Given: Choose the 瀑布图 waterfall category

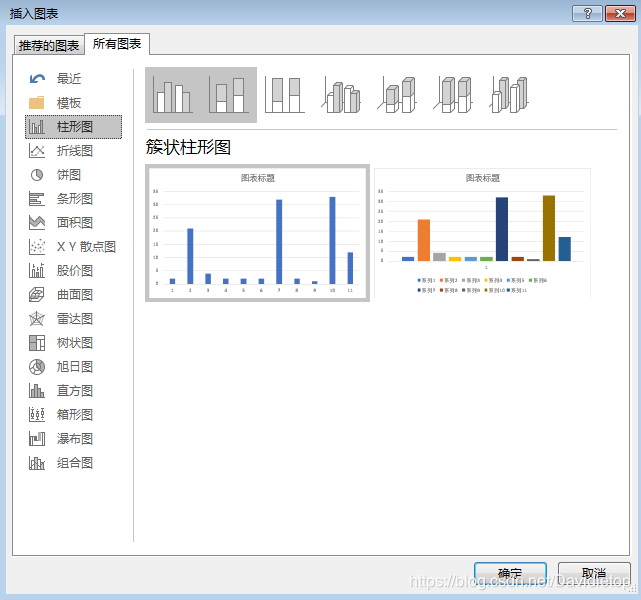Looking at the screenshot, I should 74,439.
